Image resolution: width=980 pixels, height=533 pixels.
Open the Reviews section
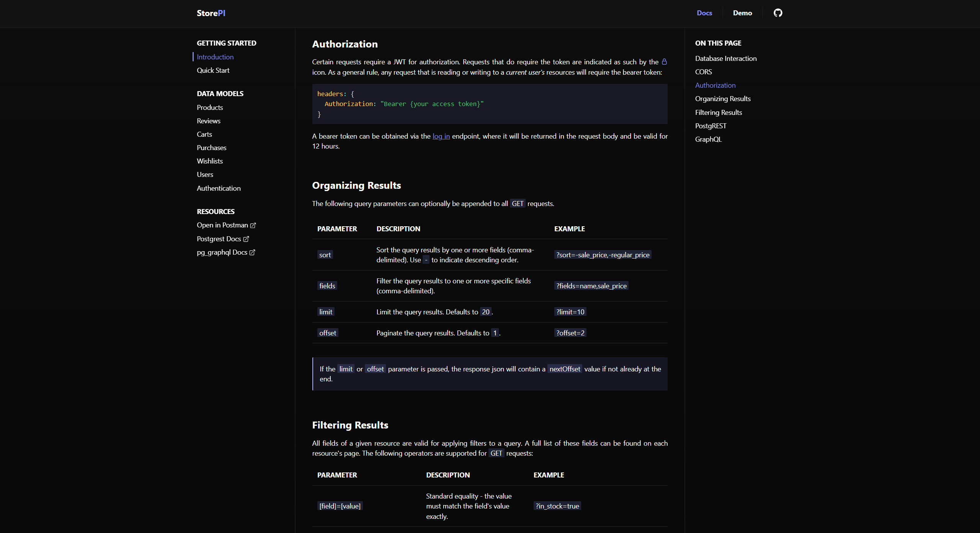[208, 121]
